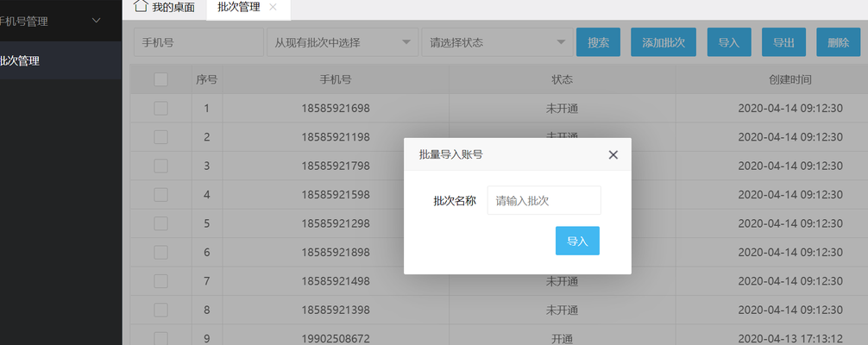Toggle the select-all checkbox in table header
Image resolution: width=868 pixels, height=345 pixels.
(x=160, y=79)
